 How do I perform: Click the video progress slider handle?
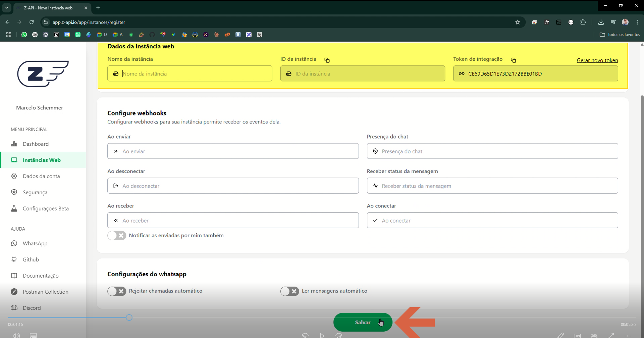pos(129,318)
